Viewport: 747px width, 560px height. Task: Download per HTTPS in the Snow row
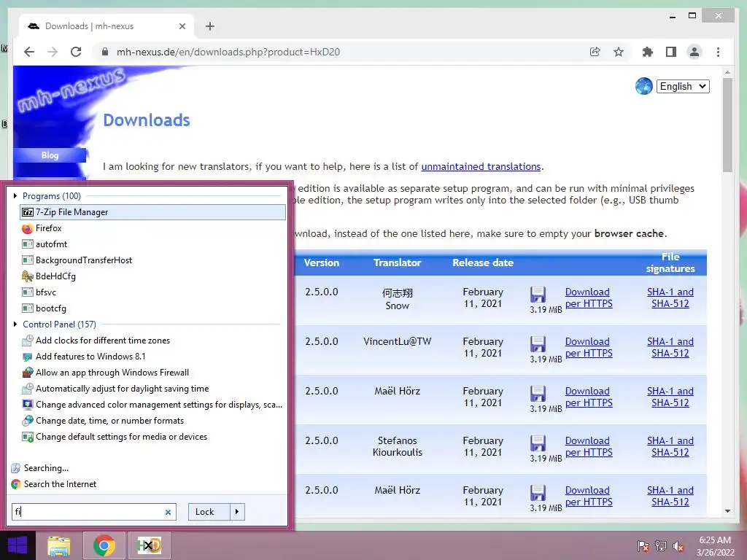(589, 297)
